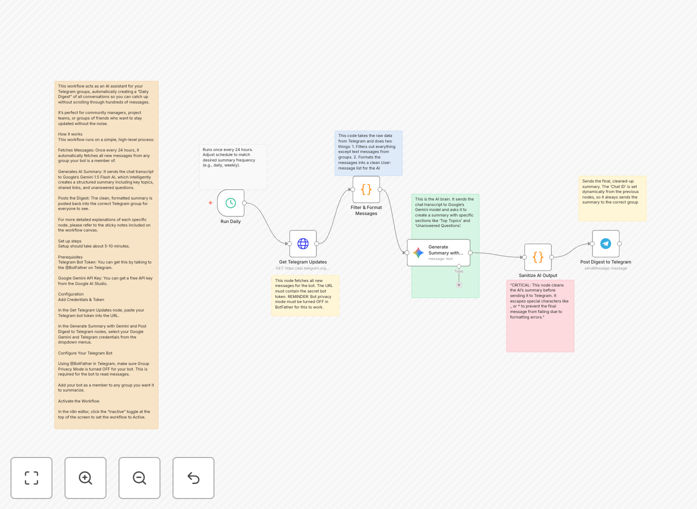Viewport: 697px width, 509px height.
Task: Click the output connector of Run Daily node
Action: 244,203
